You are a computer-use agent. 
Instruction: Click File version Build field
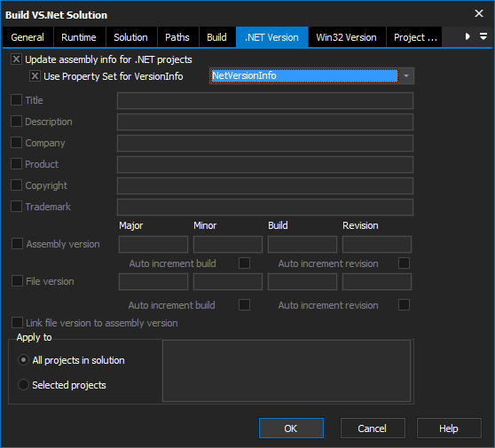click(x=302, y=281)
